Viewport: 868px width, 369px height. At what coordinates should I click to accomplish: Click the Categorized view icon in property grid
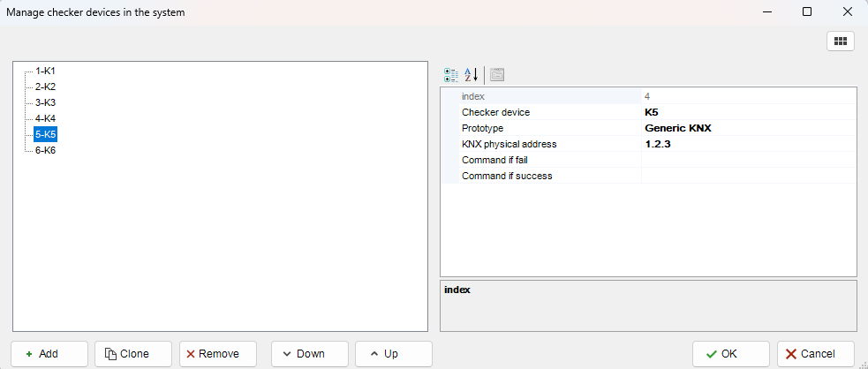[x=450, y=75]
